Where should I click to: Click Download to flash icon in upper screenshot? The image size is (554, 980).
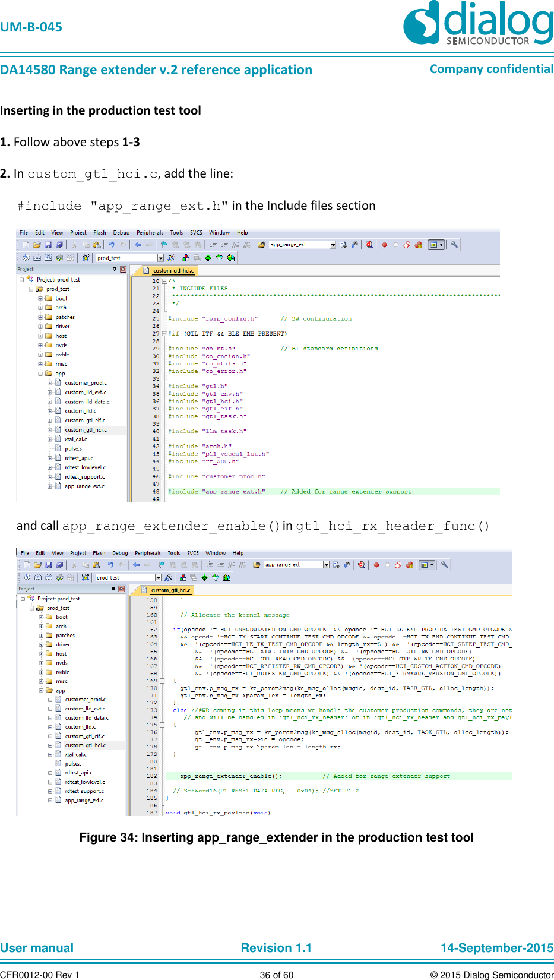pos(86,258)
